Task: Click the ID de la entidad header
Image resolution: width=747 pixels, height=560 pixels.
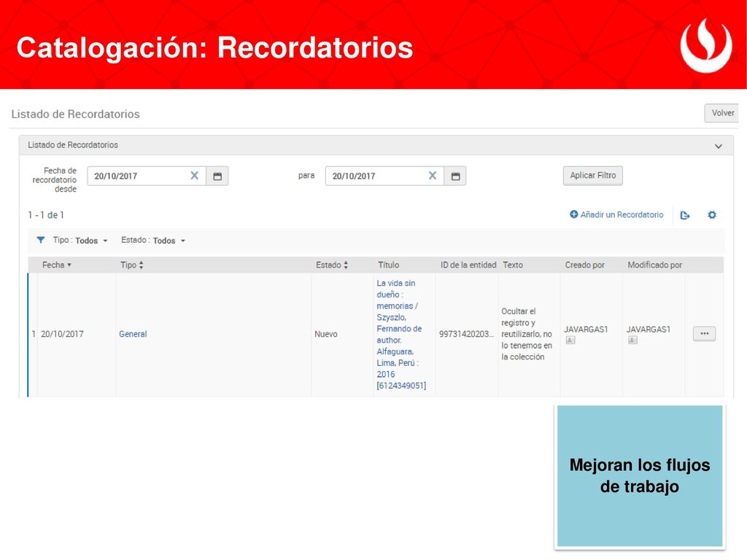Action: coord(468,265)
